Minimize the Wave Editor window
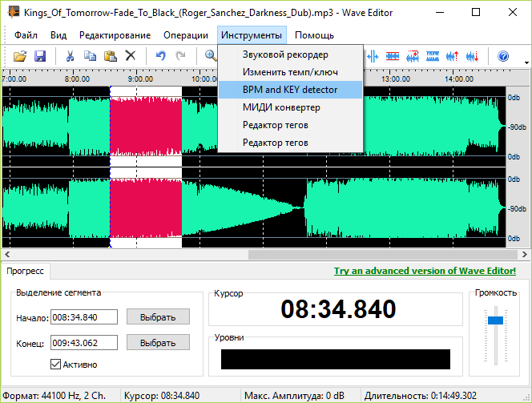 [x=440, y=13]
